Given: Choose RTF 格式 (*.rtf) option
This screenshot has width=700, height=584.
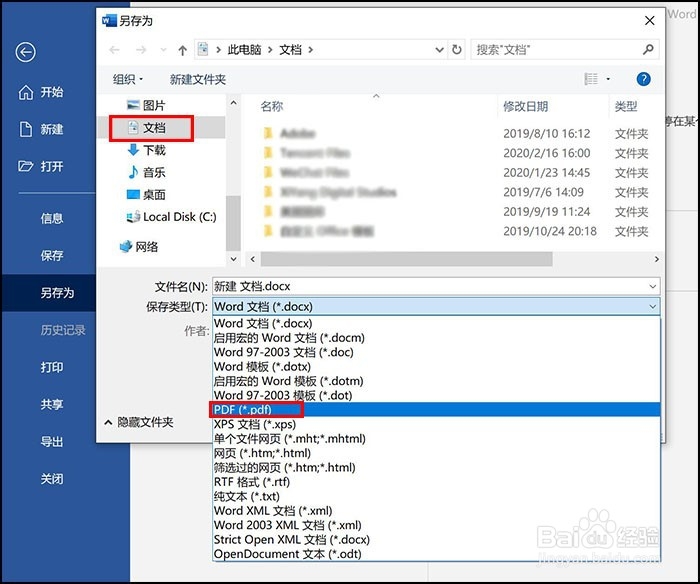Looking at the screenshot, I should [x=436, y=482].
